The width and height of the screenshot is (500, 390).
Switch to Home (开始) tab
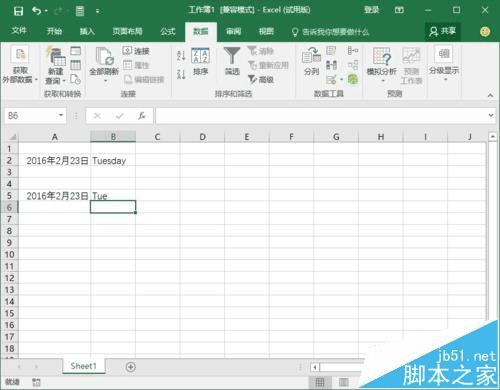(x=54, y=31)
